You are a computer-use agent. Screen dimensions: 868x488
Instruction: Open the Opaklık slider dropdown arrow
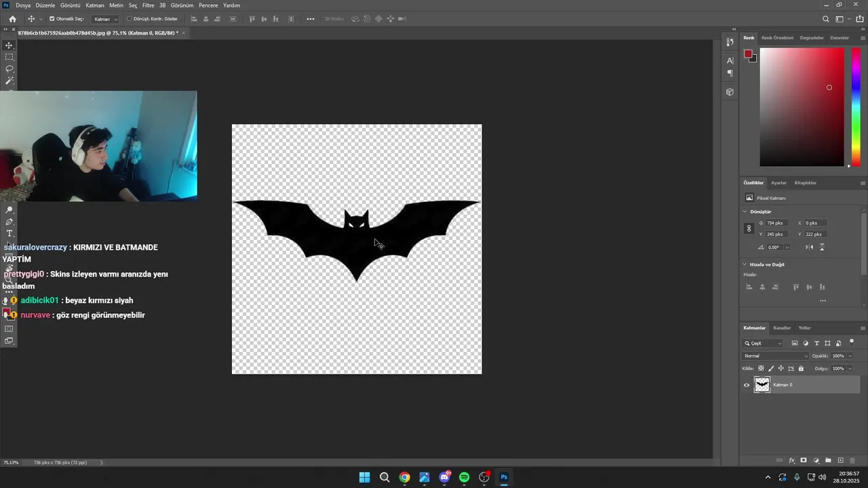(x=850, y=356)
